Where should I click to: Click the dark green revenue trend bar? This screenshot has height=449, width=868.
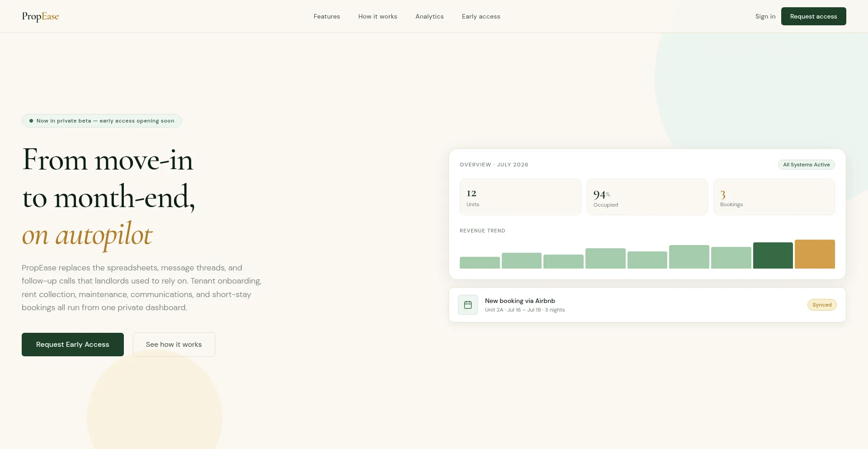(773, 255)
